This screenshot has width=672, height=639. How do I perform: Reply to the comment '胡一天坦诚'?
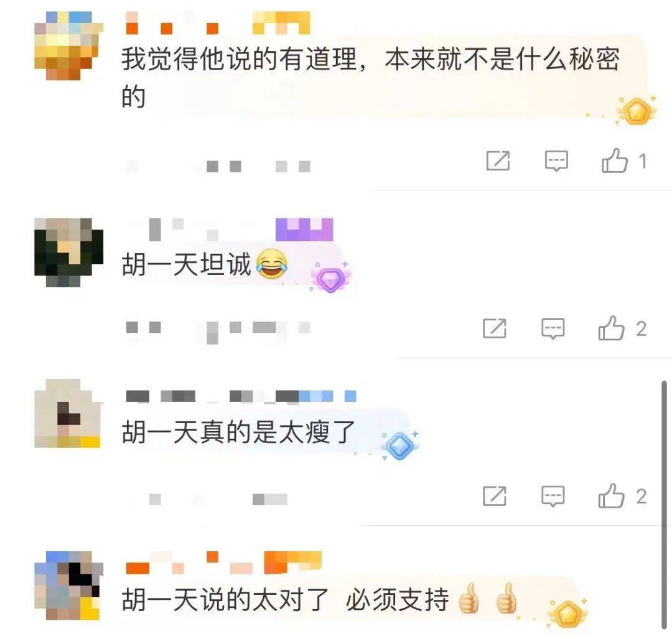[553, 329]
